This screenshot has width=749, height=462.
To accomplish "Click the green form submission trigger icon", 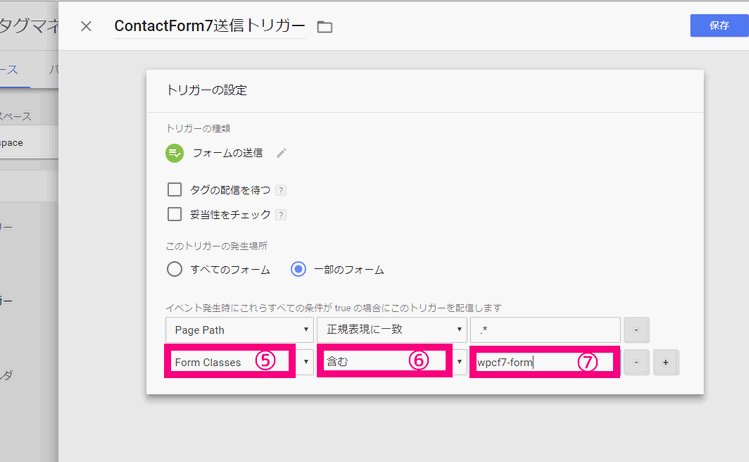I will [x=174, y=153].
